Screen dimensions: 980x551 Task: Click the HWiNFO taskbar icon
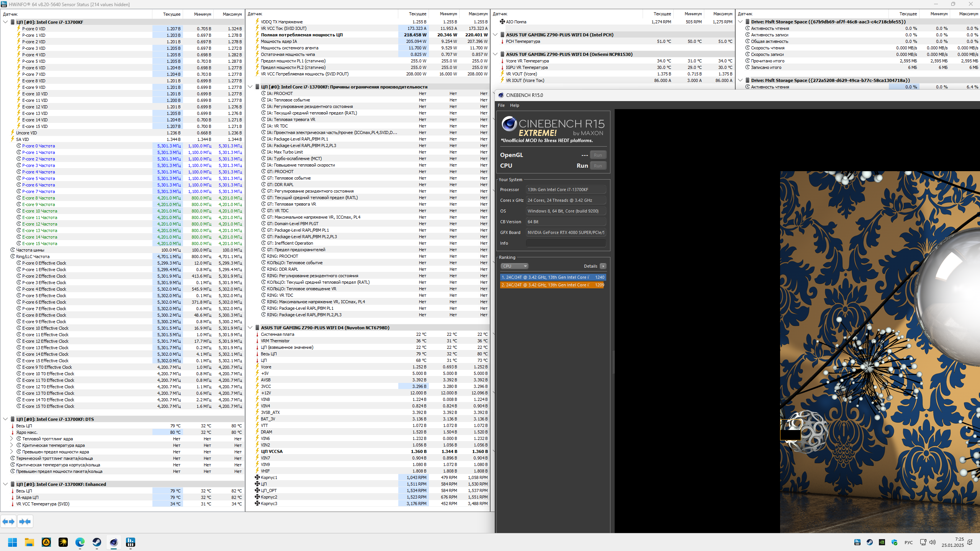[131, 542]
